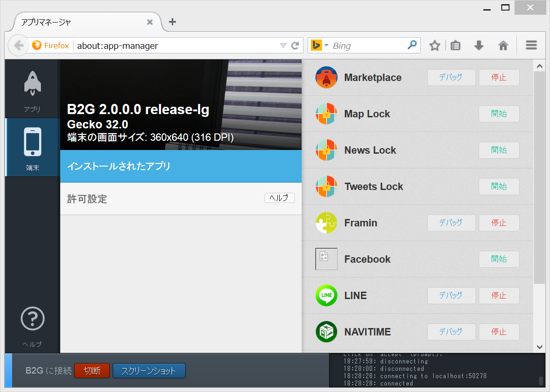Show bookmarks list icon in toolbar
This screenshot has height=392, width=550.
pyautogui.click(x=455, y=46)
